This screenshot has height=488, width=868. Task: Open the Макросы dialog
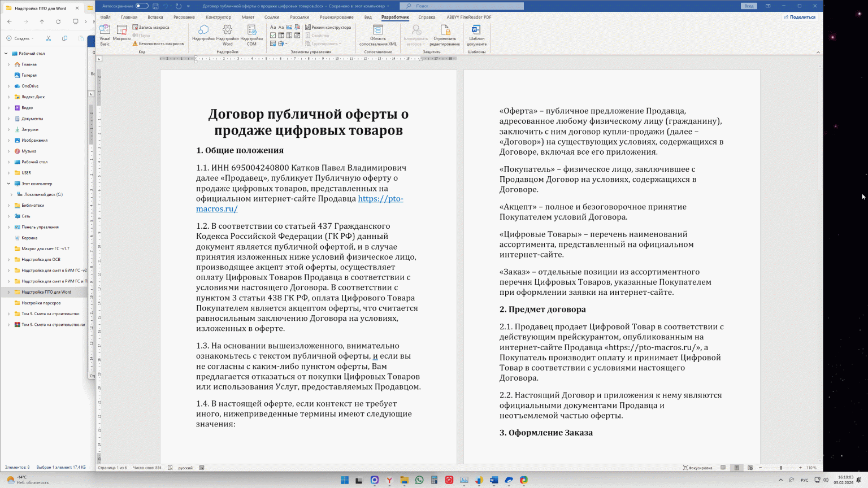120,36
